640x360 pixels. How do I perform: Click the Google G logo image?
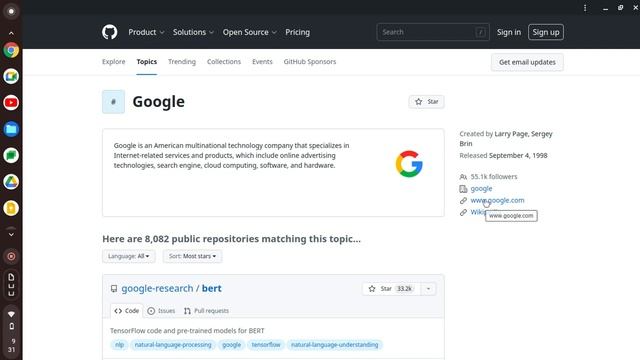[x=409, y=164]
